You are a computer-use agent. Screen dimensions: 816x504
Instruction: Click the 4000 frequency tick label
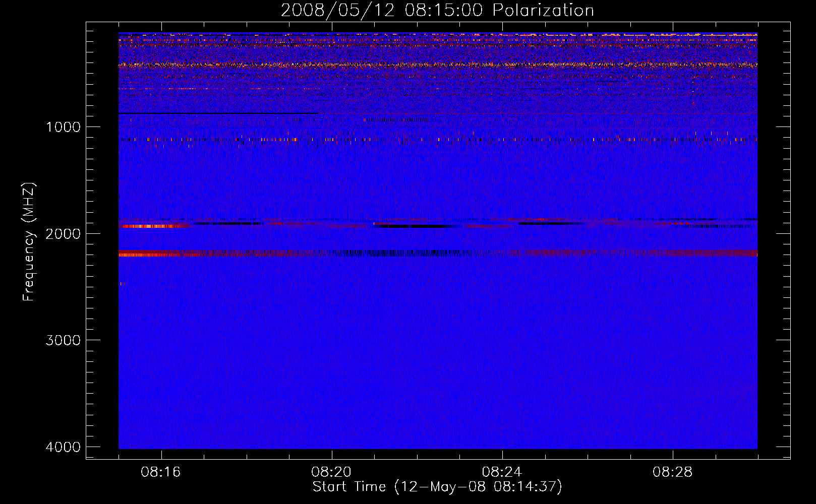point(63,447)
